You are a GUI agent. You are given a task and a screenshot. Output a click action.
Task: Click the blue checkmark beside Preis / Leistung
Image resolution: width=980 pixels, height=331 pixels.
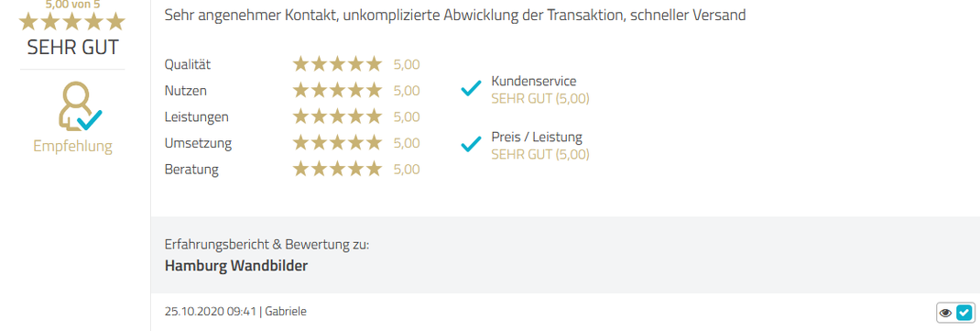click(471, 145)
